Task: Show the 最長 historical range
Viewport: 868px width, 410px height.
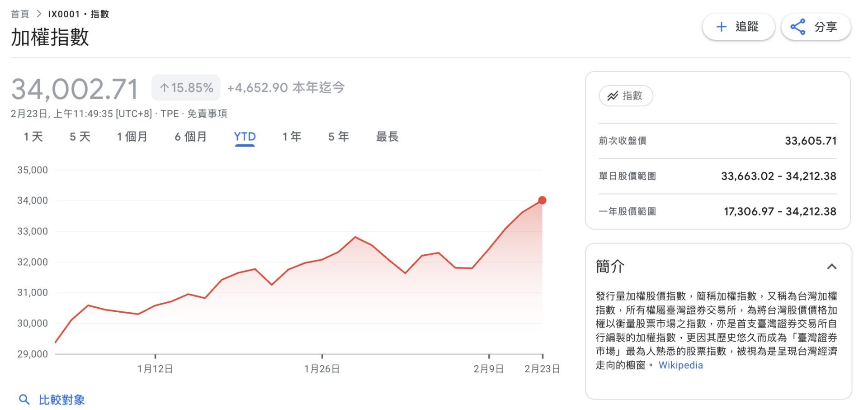Action: click(387, 136)
